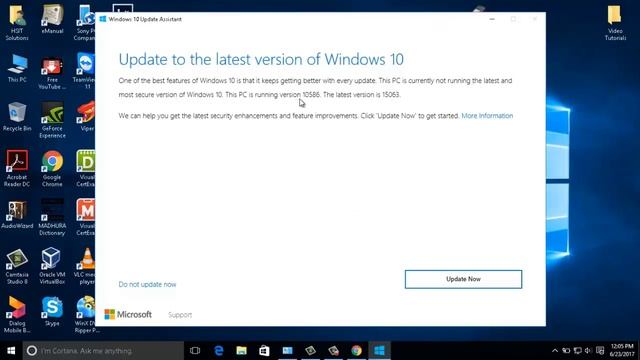Open the TeamViewer 11 desktop shortcut
Image resolution: width=640 pixels, height=360 pixels.
[x=84, y=71]
